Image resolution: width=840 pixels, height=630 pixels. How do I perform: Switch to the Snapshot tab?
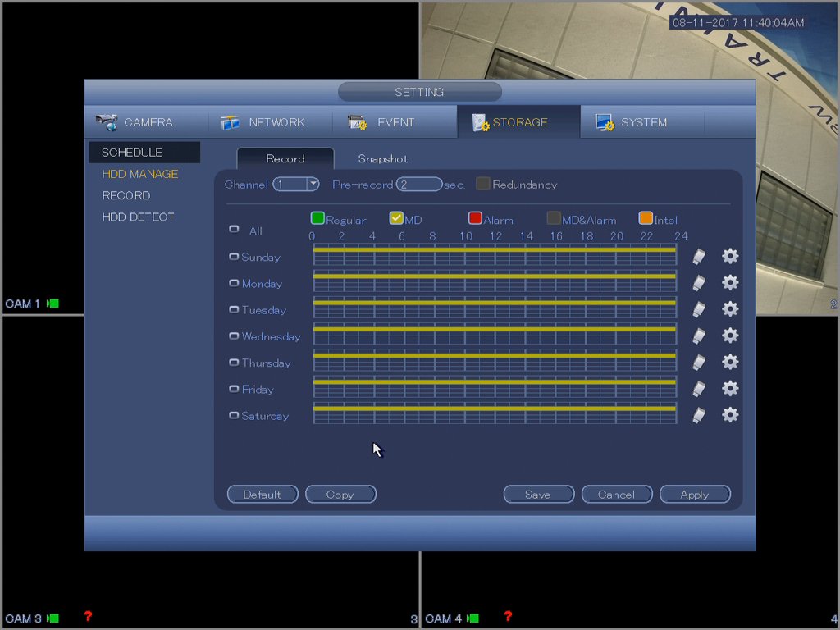(x=382, y=158)
